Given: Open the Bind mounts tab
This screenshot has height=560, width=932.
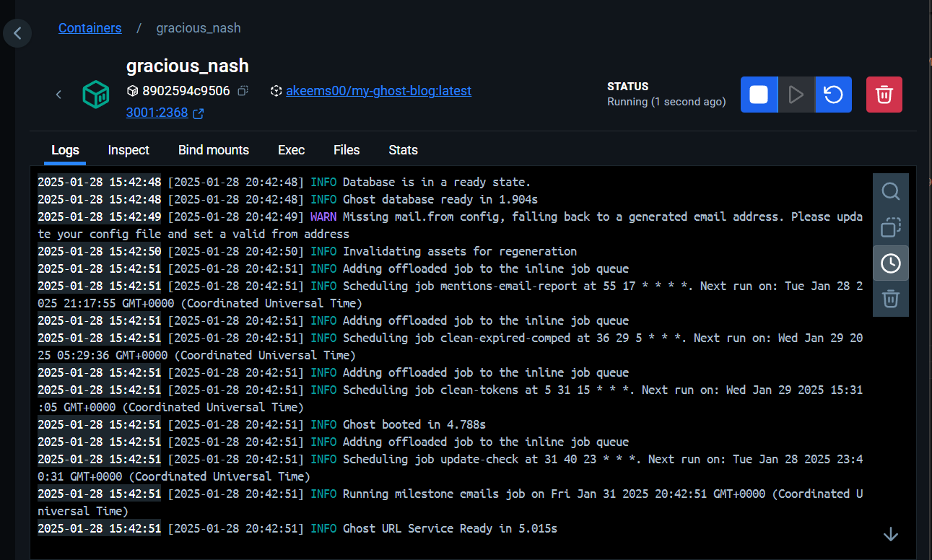Looking at the screenshot, I should 214,150.
